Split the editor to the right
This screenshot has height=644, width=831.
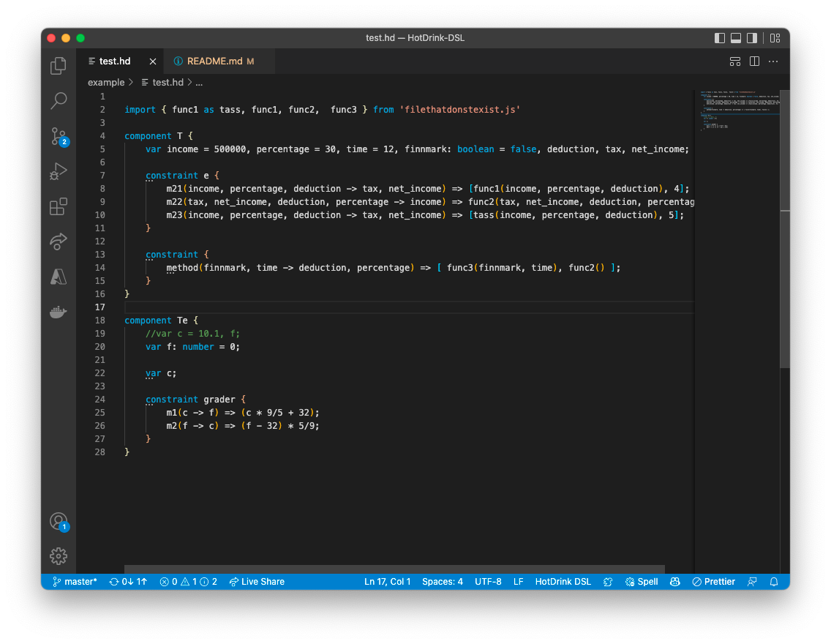pos(755,61)
